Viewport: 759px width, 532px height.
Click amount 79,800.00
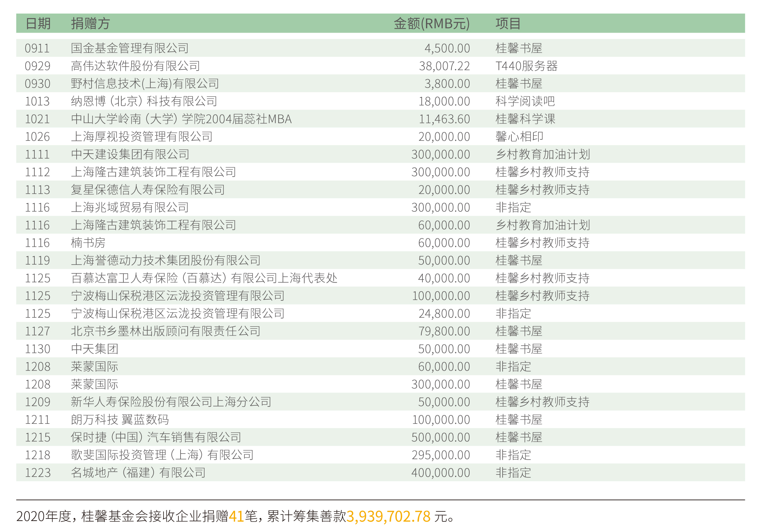(444, 331)
